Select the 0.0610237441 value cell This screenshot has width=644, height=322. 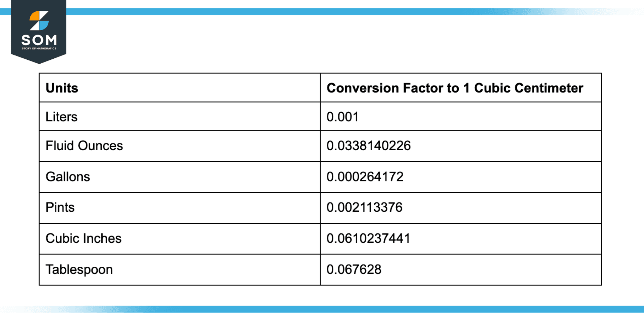[368, 238]
